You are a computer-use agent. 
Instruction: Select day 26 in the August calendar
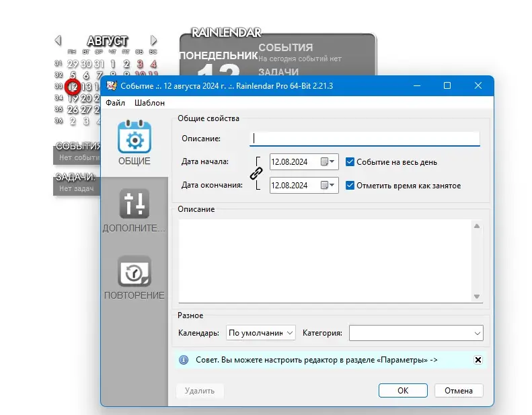coord(73,110)
